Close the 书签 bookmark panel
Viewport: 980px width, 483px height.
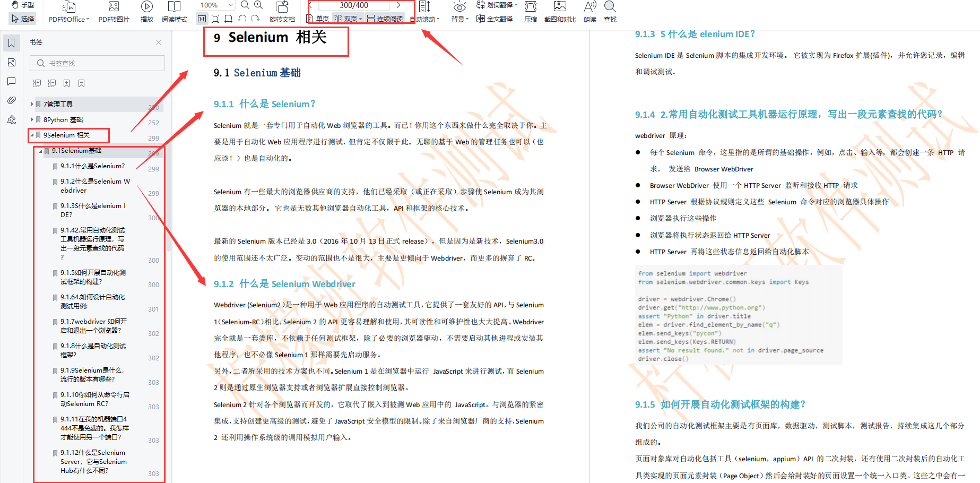tap(159, 42)
